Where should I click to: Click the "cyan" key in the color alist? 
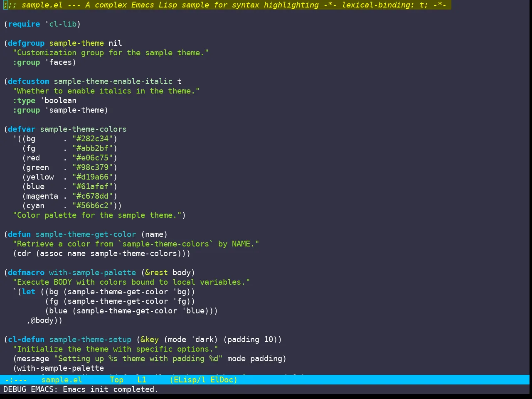tap(35, 206)
